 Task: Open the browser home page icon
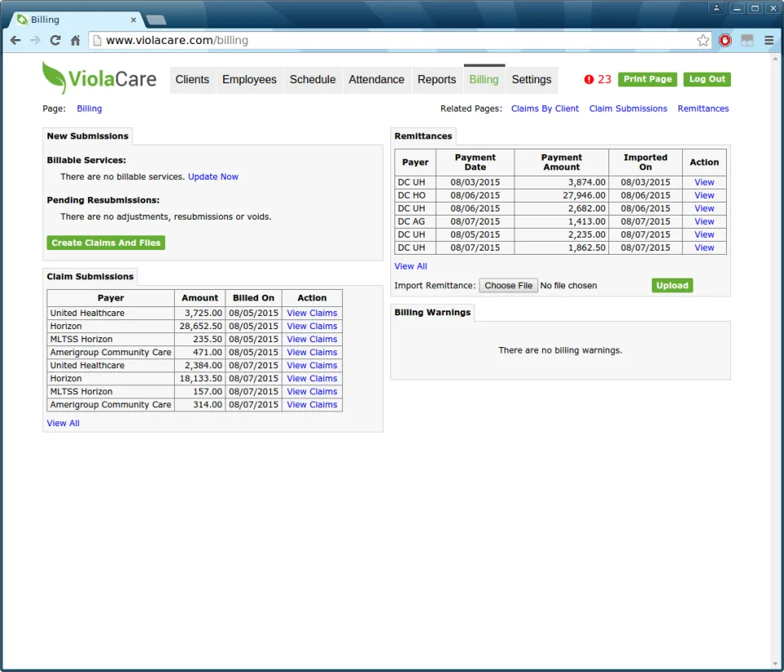(x=75, y=41)
